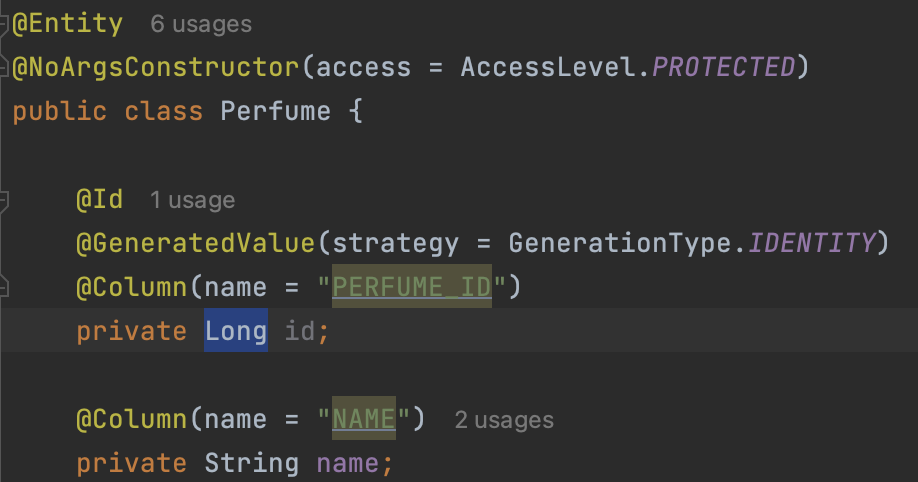This screenshot has width=918, height=482.
Task: Click the underlined NAME column string
Action: (x=364, y=418)
